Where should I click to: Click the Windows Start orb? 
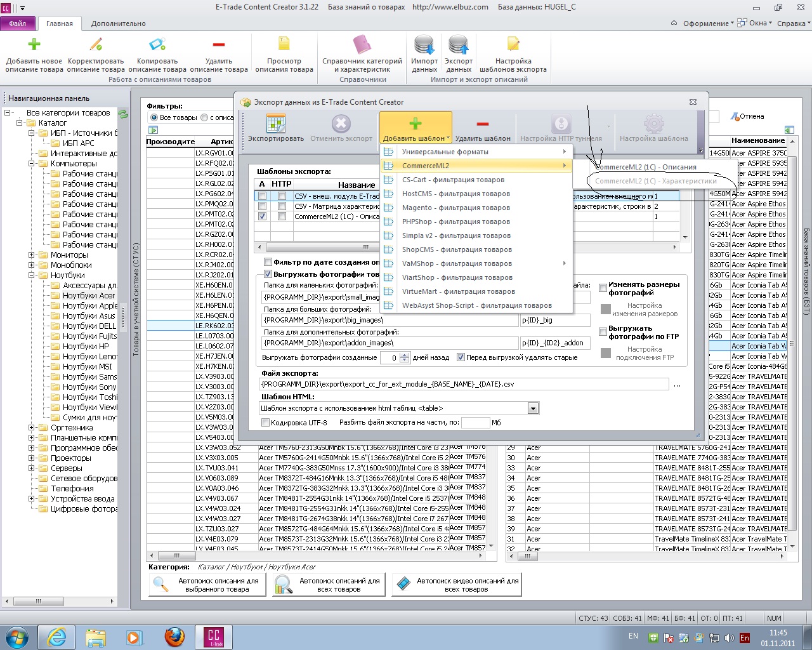tap(17, 637)
